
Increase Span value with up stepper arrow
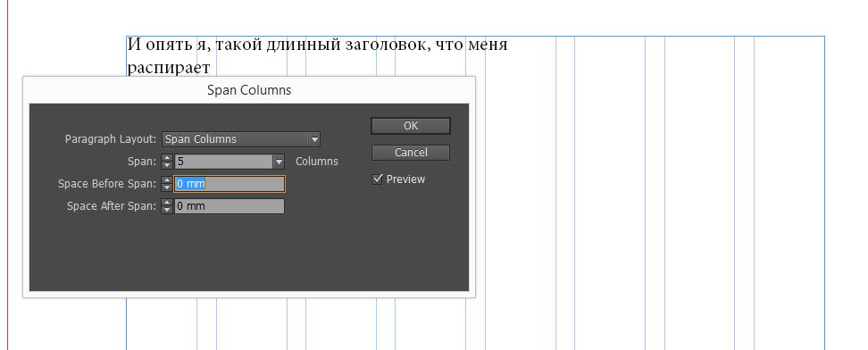point(167,158)
